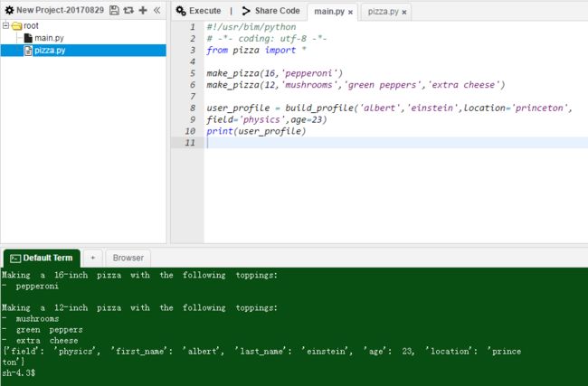Click the 'from pizza import *' code line
This screenshot has width=588, height=386.
pos(256,51)
